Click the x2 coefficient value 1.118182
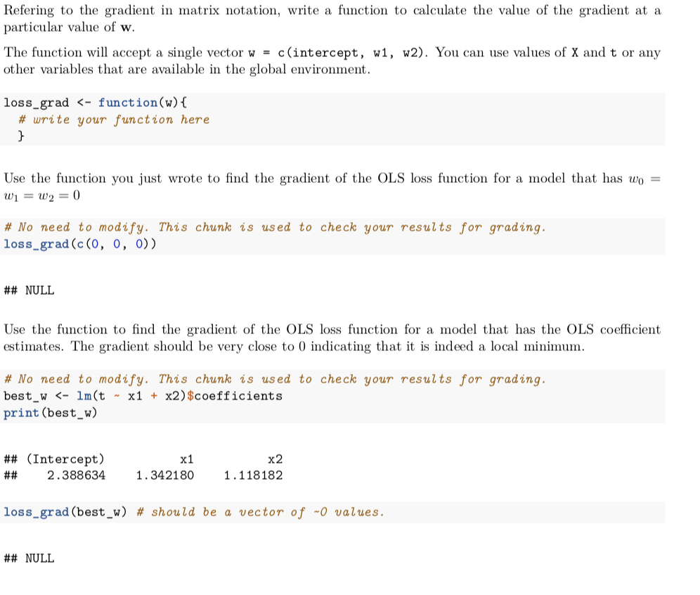 click(x=253, y=475)
